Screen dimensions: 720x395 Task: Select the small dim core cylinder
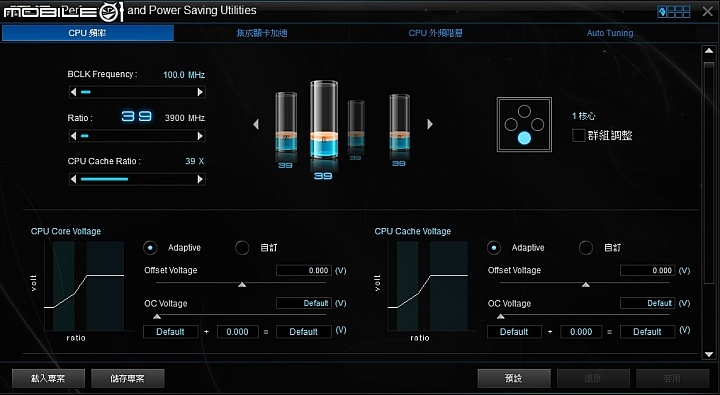(356, 124)
